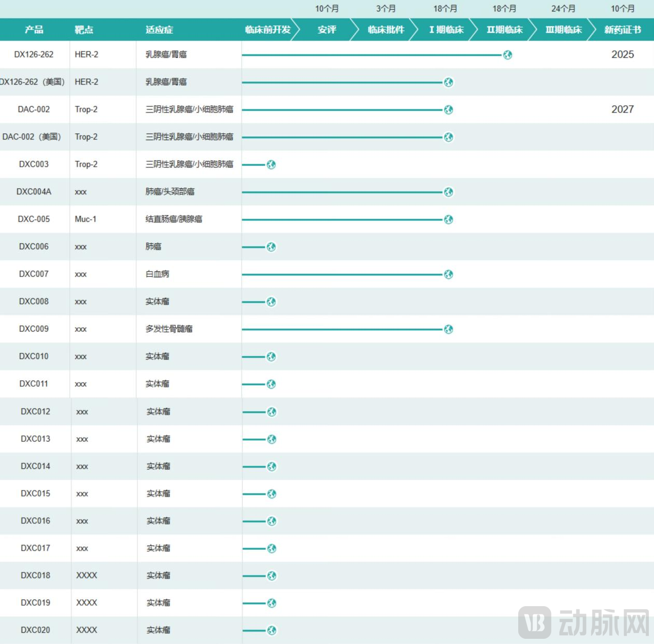Click the 2025 approval year label

click(x=623, y=54)
